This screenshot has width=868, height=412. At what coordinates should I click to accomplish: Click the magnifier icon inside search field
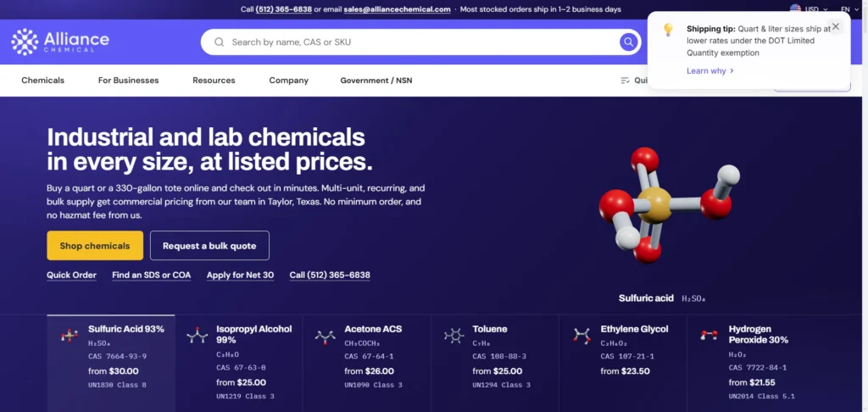pos(220,42)
